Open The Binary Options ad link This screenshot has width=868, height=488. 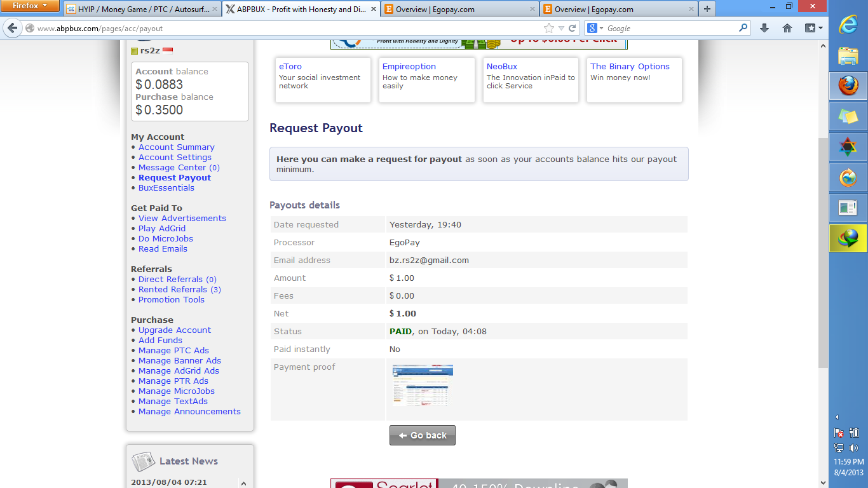[x=630, y=66]
